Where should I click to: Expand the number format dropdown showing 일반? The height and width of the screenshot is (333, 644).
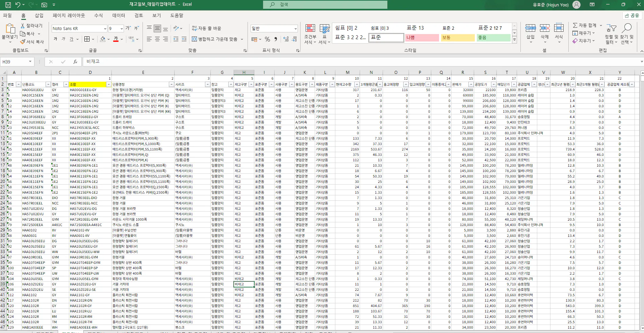point(295,29)
